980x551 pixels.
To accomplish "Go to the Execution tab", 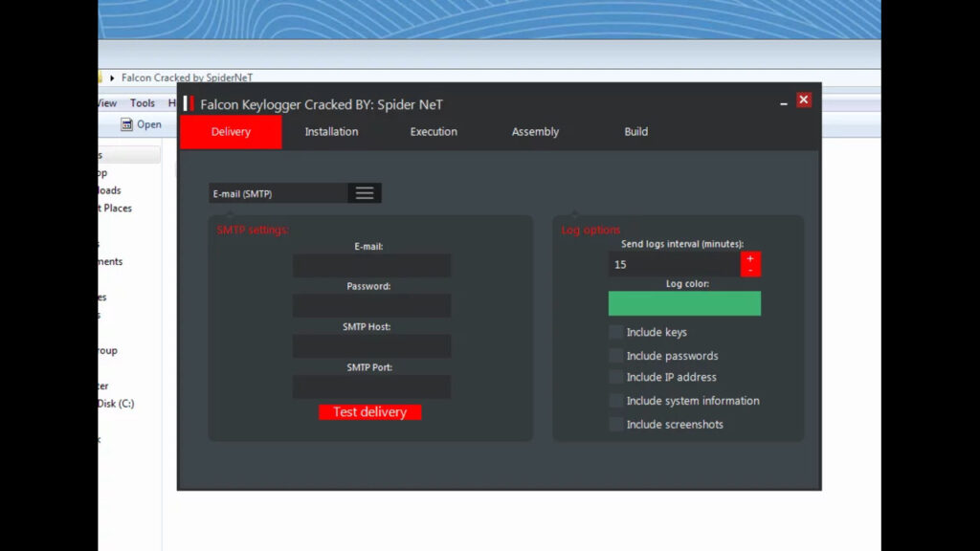I will coord(434,132).
